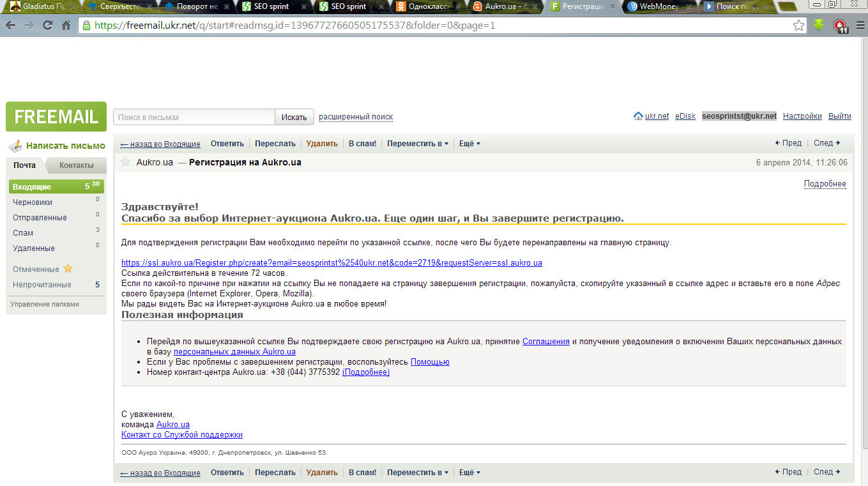The image size is (868, 486).
Task: Click the FREEMAIL logo
Action: coord(56,116)
